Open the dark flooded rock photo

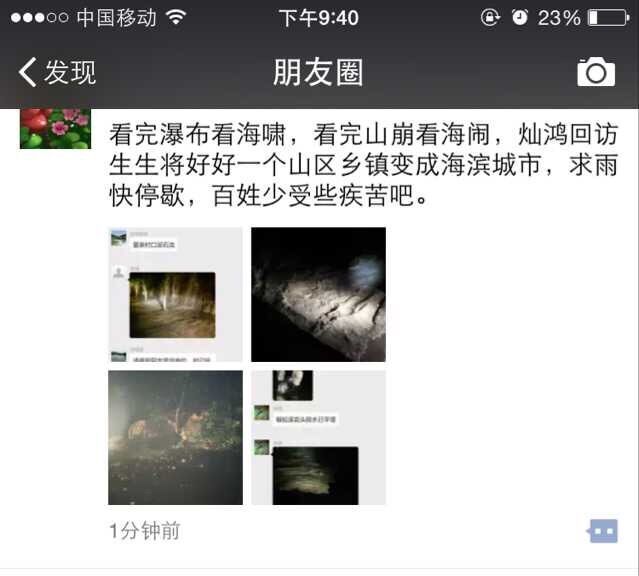tap(318, 294)
